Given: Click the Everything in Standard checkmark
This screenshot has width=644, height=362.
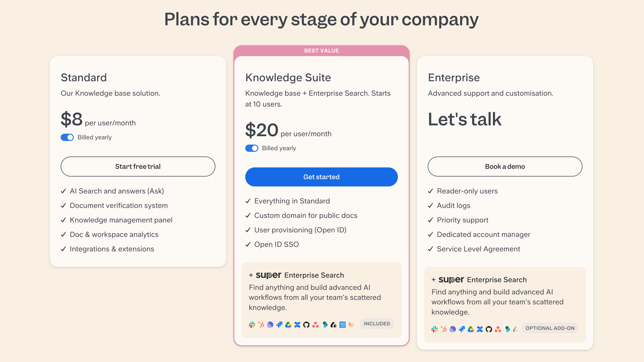Looking at the screenshot, I should click(x=248, y=201).
